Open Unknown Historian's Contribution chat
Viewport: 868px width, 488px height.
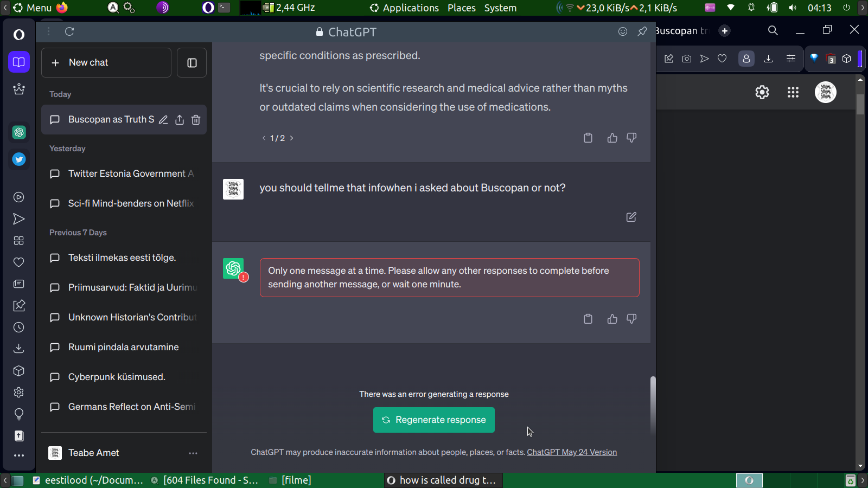click(x=124, y=318)
